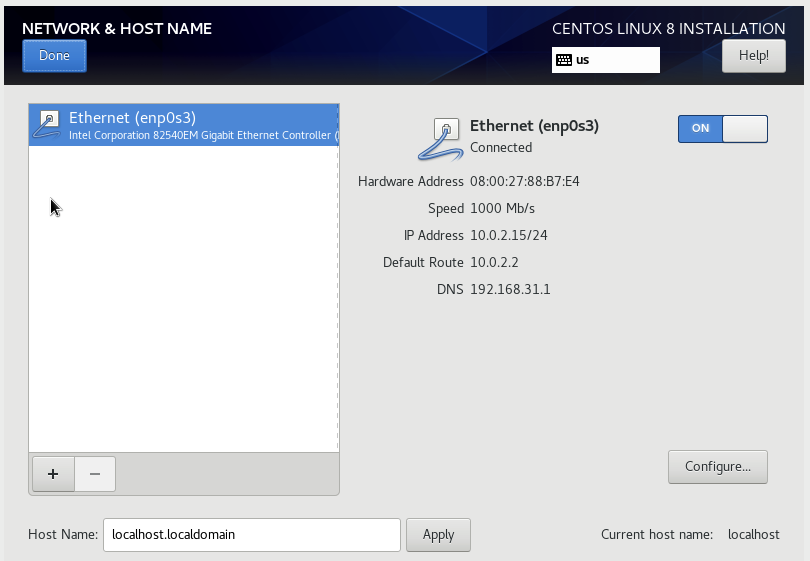Open the Configure... dialog
Image resolution: width=810 pixels, height=561 pixels.
click(x=718, y=467)
